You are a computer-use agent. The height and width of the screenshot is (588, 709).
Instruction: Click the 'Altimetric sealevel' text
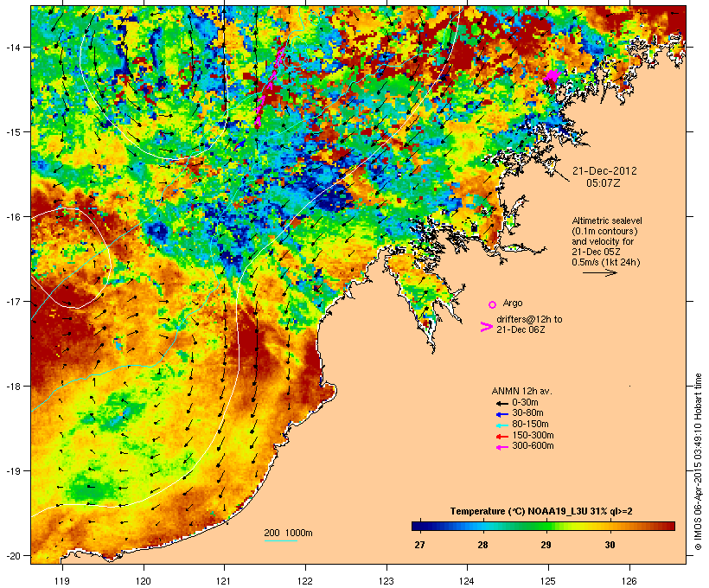tap(607, 220)
